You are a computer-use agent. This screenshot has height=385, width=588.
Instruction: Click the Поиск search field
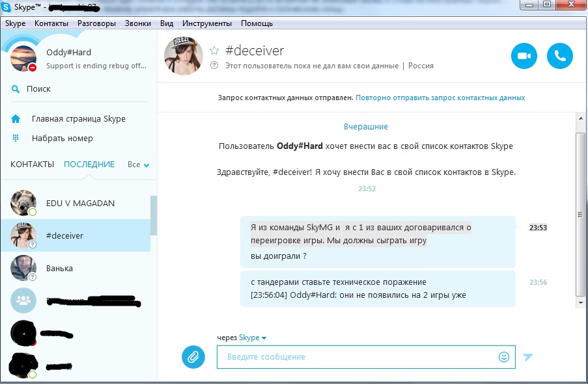point(79,89)
